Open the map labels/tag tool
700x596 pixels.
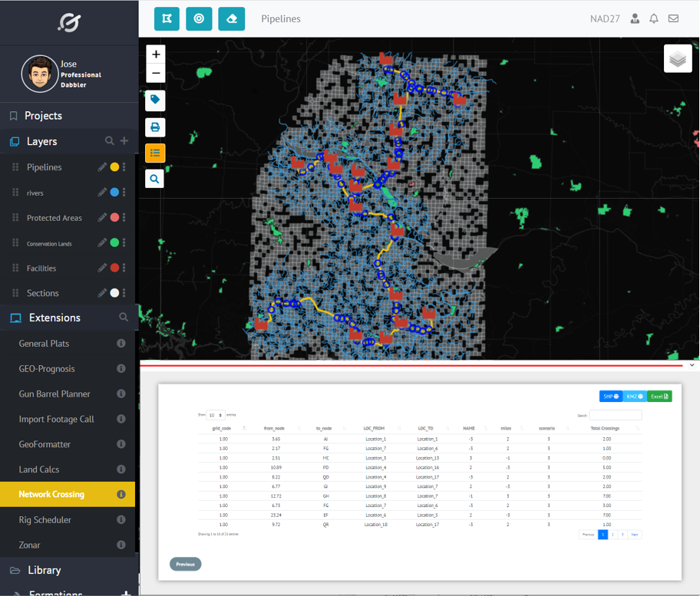point(154,100)
